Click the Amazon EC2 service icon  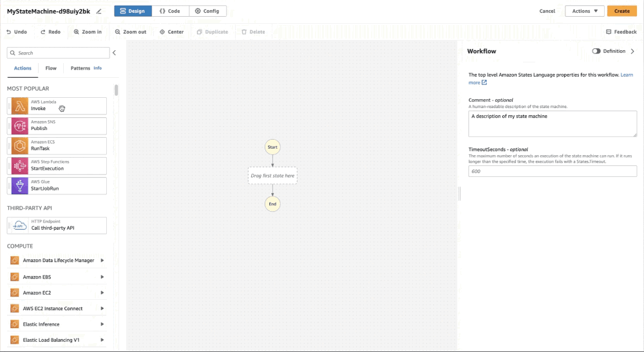click(x=14, y=293)
